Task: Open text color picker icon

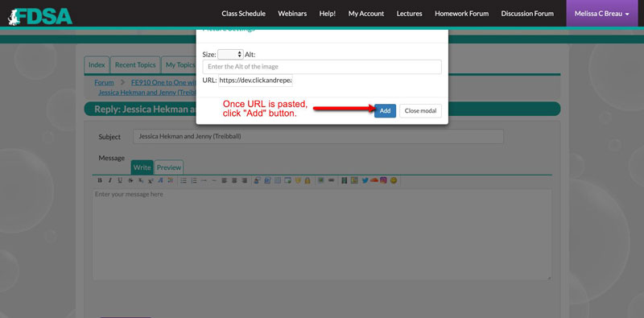Action: (x=171, y=180)
